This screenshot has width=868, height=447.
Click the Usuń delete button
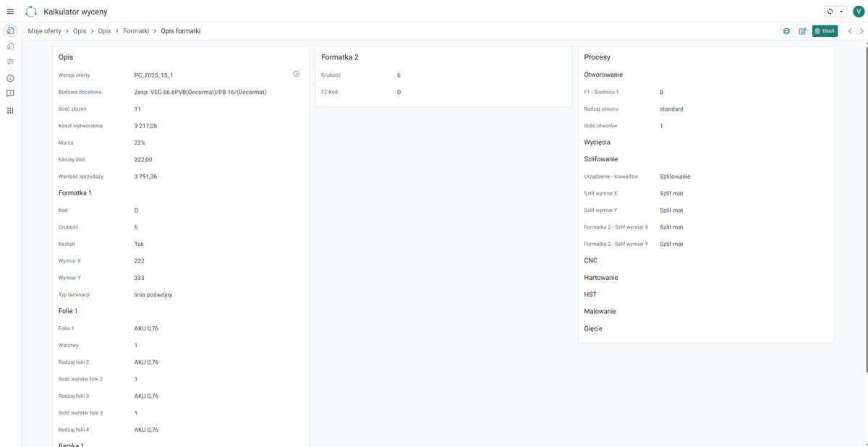[825, 31]
